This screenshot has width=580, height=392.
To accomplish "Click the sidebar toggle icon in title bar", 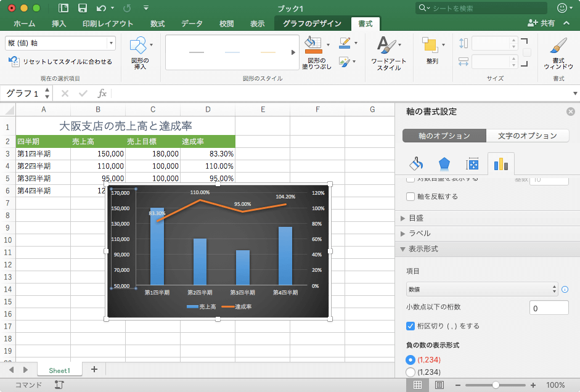I will pyautogui.click(x=63, y=8).
